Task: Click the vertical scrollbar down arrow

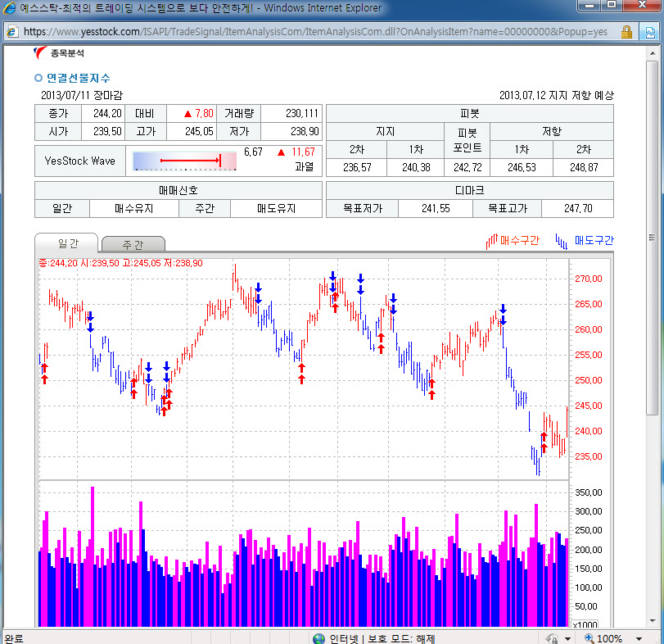Action: 652,621
